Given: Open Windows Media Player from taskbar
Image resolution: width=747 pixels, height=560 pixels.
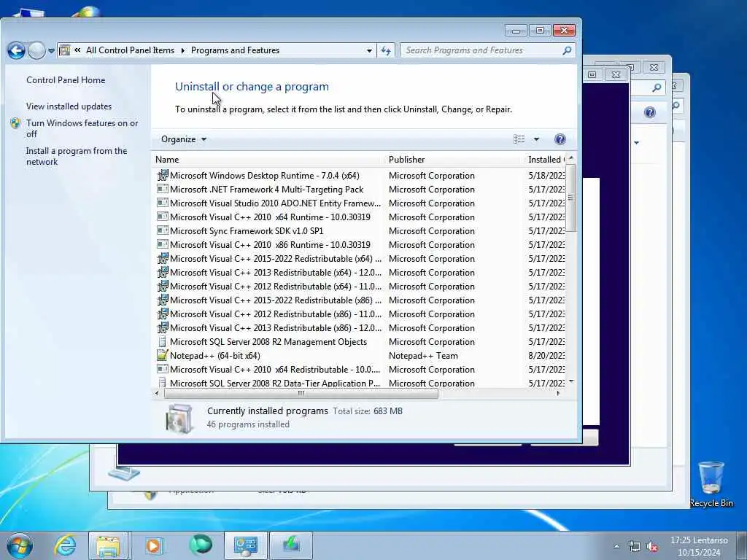Looking at the screenshot, I should 153,545.
